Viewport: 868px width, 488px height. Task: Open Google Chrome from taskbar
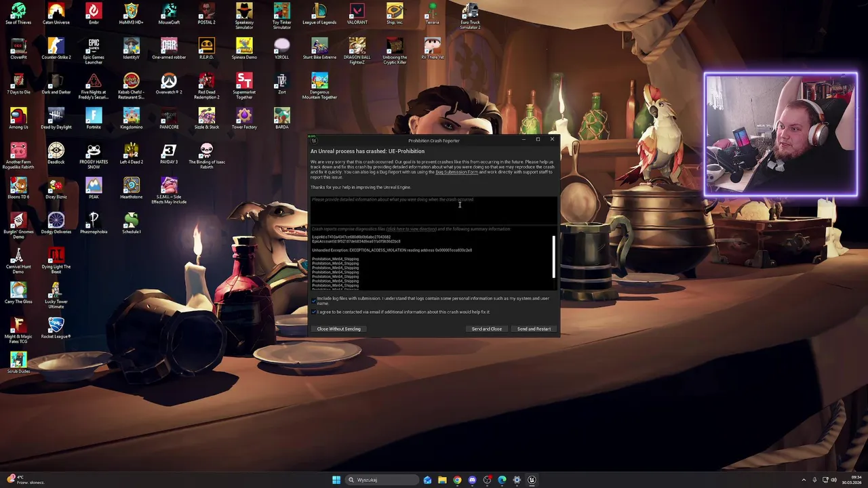click(x=457, y=480)
